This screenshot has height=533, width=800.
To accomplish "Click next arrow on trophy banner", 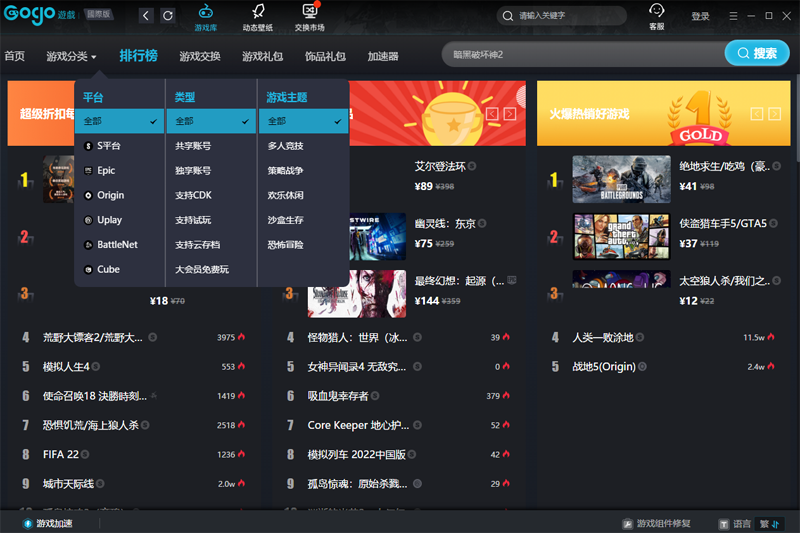I will click(510, 114).
